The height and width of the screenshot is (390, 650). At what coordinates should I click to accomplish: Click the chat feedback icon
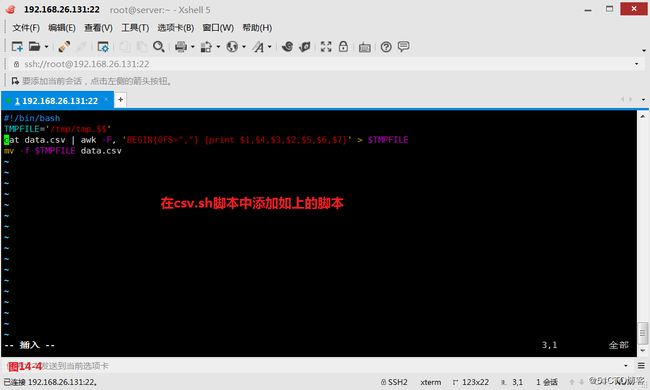pyautogui.click(x=403, y=46)
